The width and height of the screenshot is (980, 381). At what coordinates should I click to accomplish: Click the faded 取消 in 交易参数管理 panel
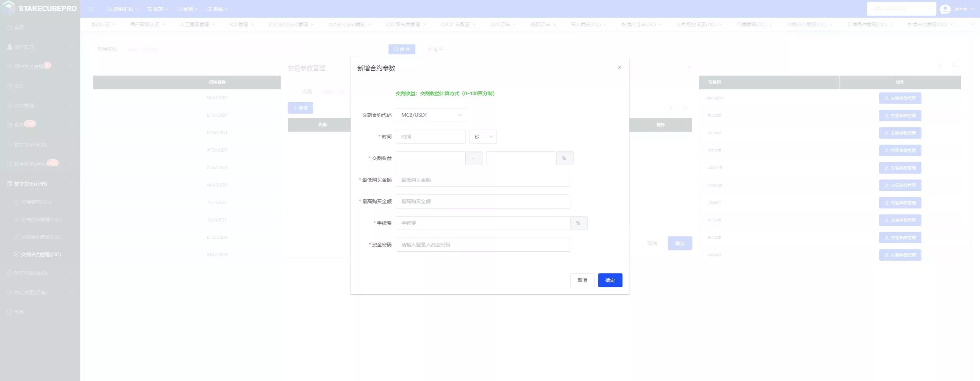[652, 243]
